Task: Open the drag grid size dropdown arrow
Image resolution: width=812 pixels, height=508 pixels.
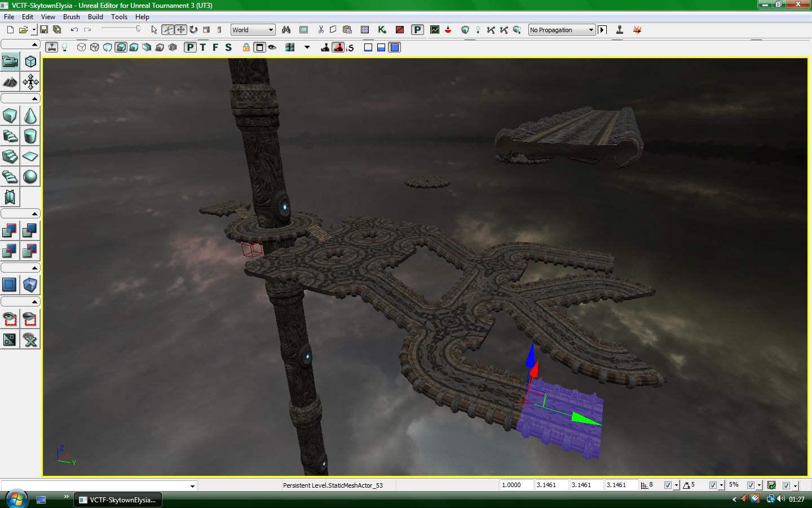Action: (x=676, y=485)
